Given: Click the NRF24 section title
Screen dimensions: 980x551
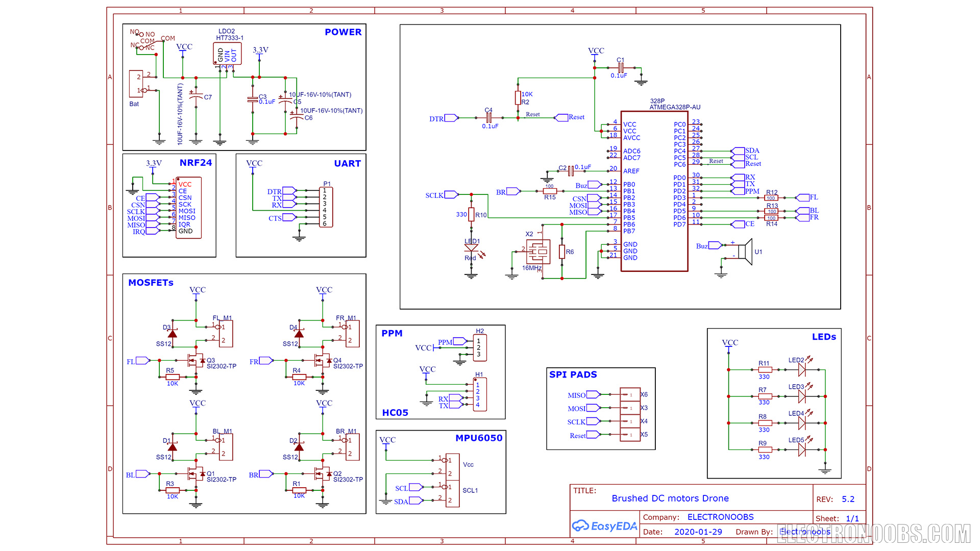Looking at the screenshot, I should point(196,163).
